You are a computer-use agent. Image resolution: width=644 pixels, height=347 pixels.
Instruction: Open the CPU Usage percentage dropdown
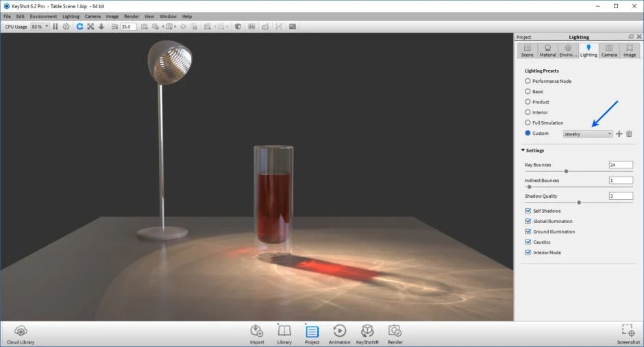pyautogui.click(x=40, y=27)
